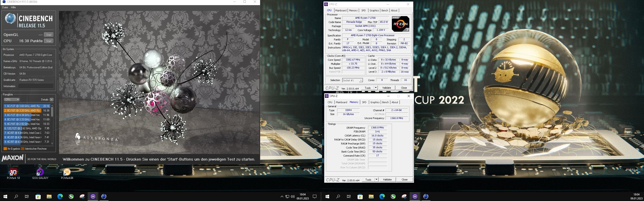Open the Hilfe menu in Cinebench
Screen dimensions: 644x201
13,8
